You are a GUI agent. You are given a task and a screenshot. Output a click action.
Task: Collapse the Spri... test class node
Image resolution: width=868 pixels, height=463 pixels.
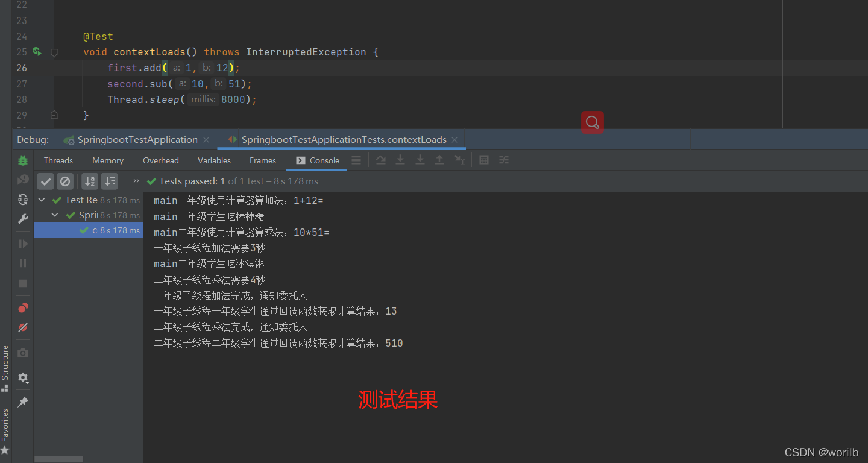click(x=55, y=215)
